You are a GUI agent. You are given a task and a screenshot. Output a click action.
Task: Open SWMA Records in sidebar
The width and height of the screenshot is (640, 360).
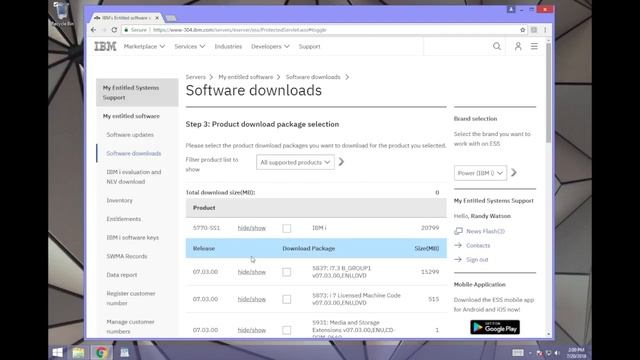pyautogui.click(x=127, y=256)
